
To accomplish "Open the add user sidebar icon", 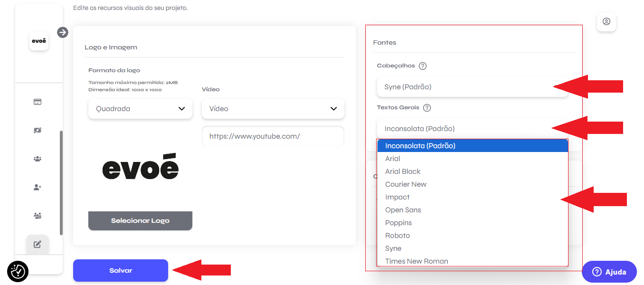I will click(x=38, y=187).
